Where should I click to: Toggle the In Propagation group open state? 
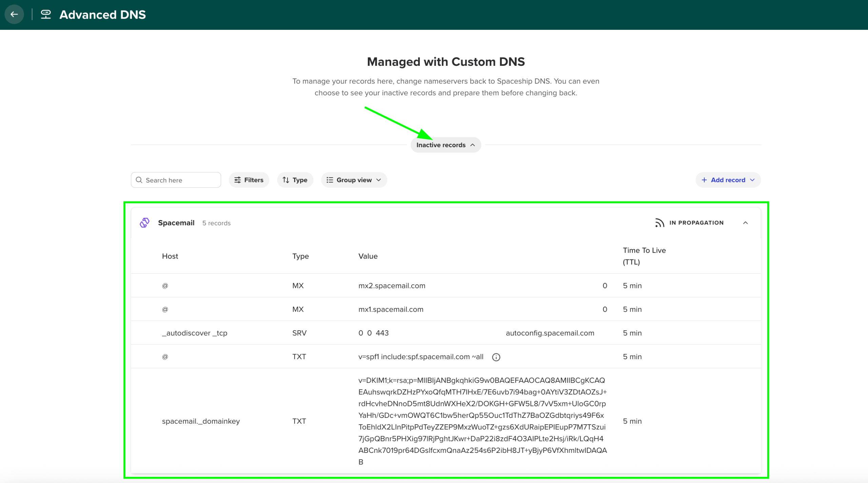[746, 223]
